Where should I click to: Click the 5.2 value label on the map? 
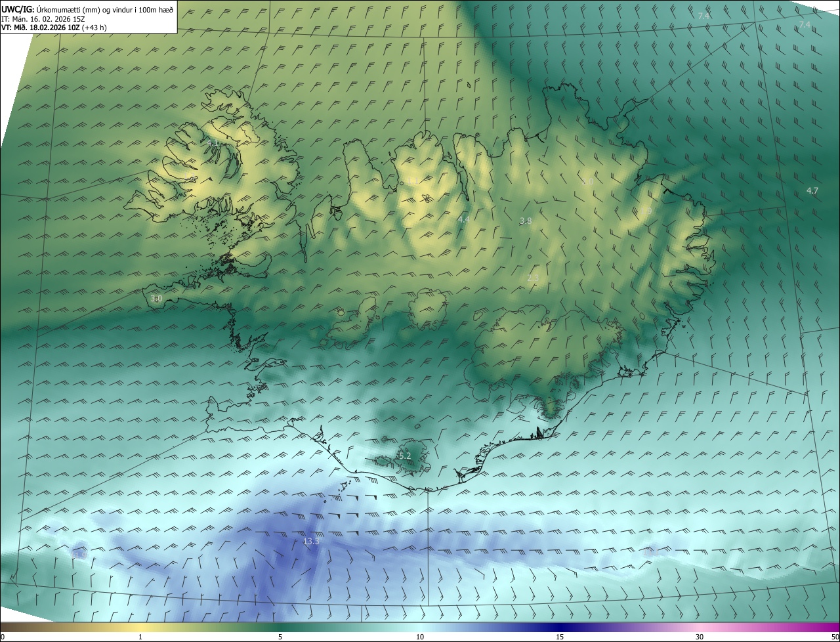click(404, 456)
